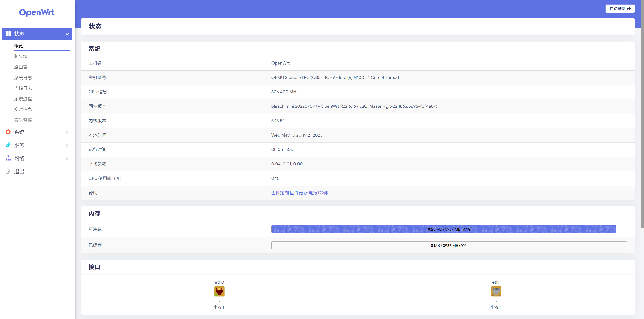Viewport: 644px width, 319px height.
Task: Expand the 系统 menu arrow
Action: [x=67, y=132]
